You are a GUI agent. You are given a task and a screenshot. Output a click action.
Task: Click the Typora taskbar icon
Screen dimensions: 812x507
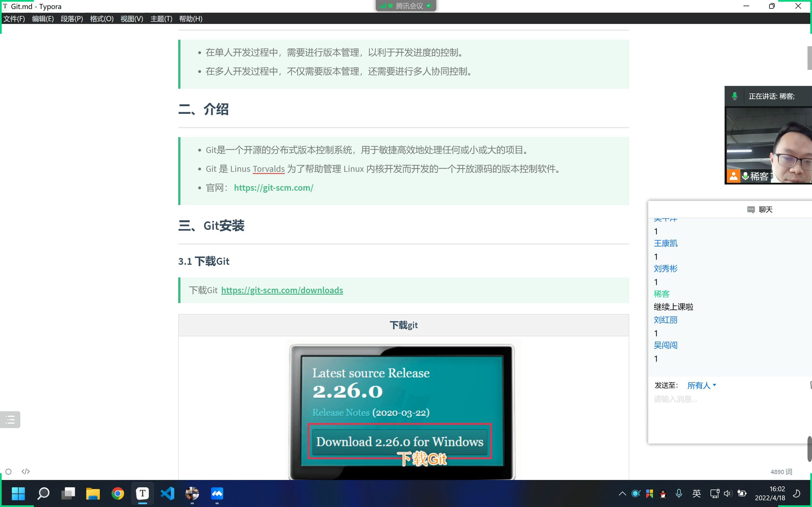click(x=142, y=493)
